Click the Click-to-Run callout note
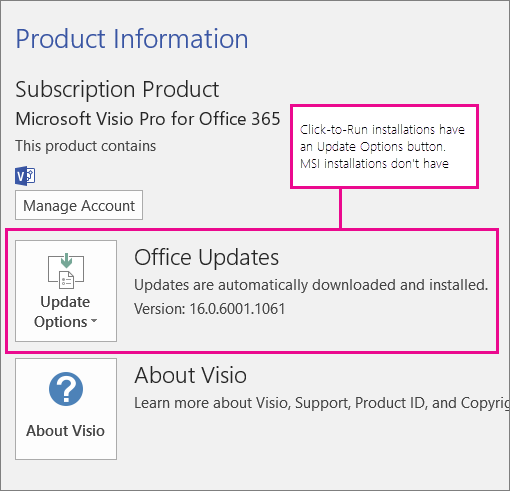Screen dimensions: 510x491 [x=384, y=146]
